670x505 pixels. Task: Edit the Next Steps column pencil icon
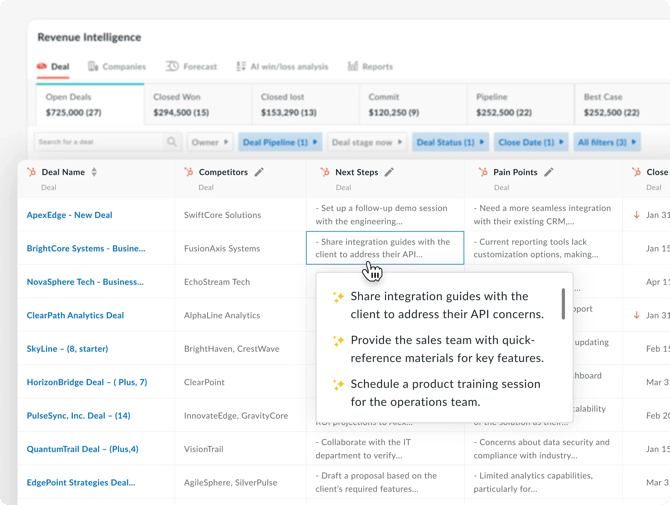click(x=389, y=172)
